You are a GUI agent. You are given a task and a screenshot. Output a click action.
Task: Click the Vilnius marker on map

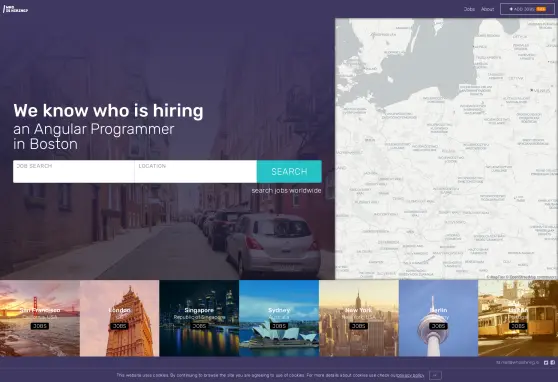(x=532, y=90)
